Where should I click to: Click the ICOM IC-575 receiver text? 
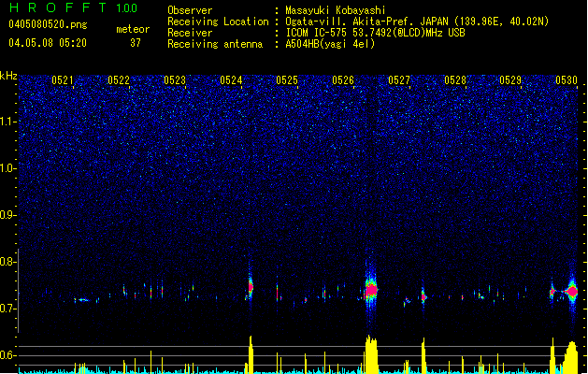tap(375, 33)
